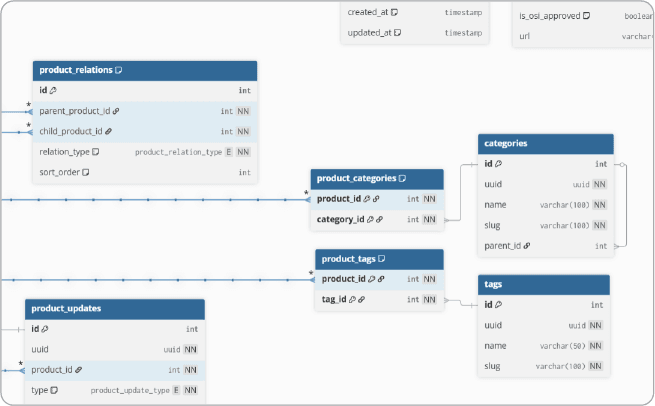This screenshot has height=406, width=655.
Task: Open the note icon beside relation_type
Action: (96, 152)
